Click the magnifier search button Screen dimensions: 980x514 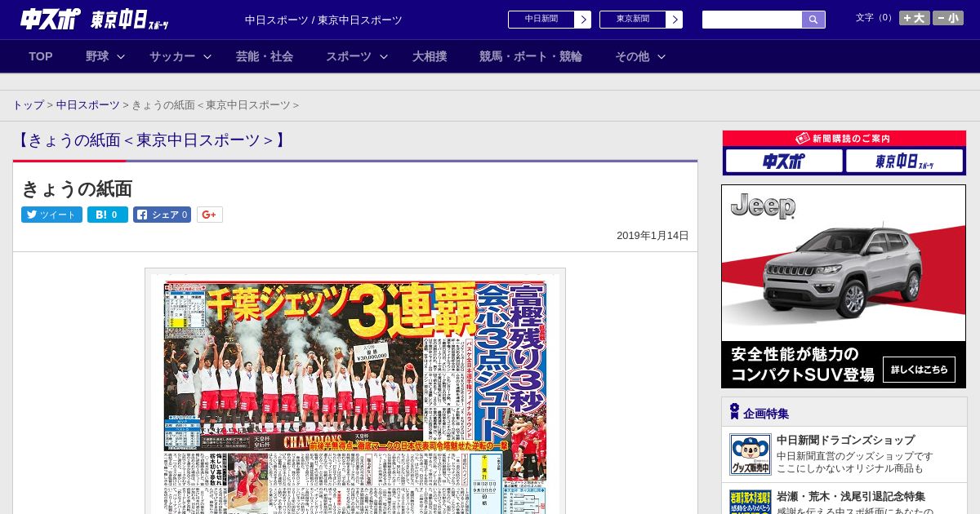(813, 20)
